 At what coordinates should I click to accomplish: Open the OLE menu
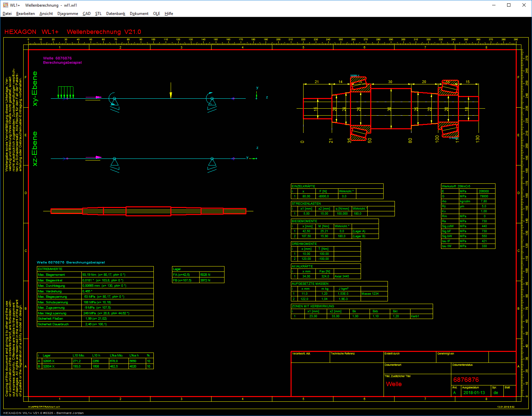(156, 14)
